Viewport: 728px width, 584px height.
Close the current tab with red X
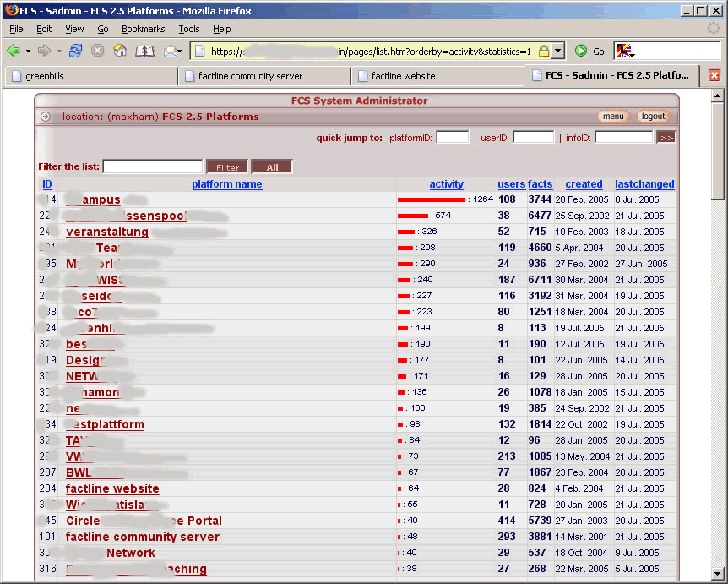tap(714, 75)
